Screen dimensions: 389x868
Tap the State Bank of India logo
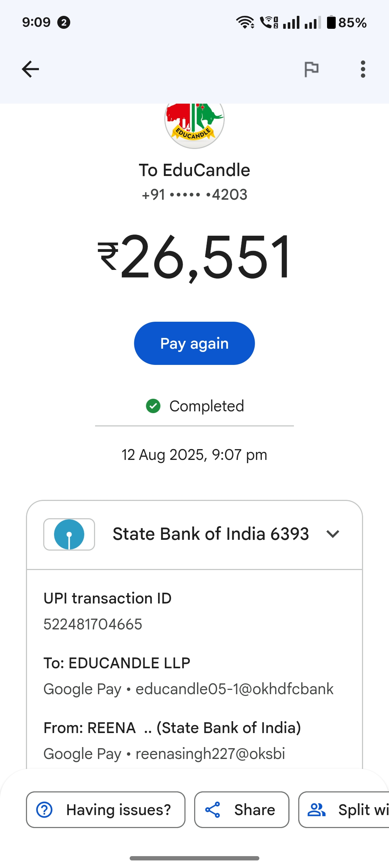click(x=69, y=534)
